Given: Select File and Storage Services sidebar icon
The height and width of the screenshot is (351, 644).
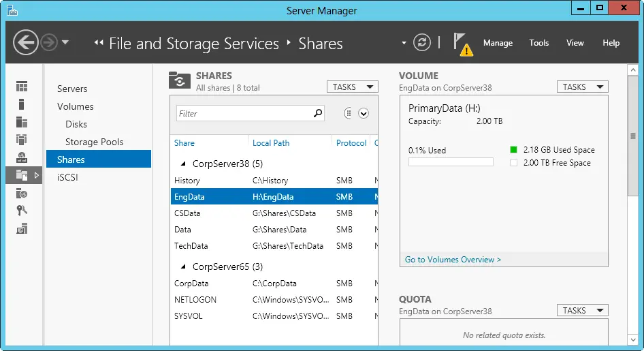Looking at the screenshot, I should pyautogui.click(x=22, y=176).
